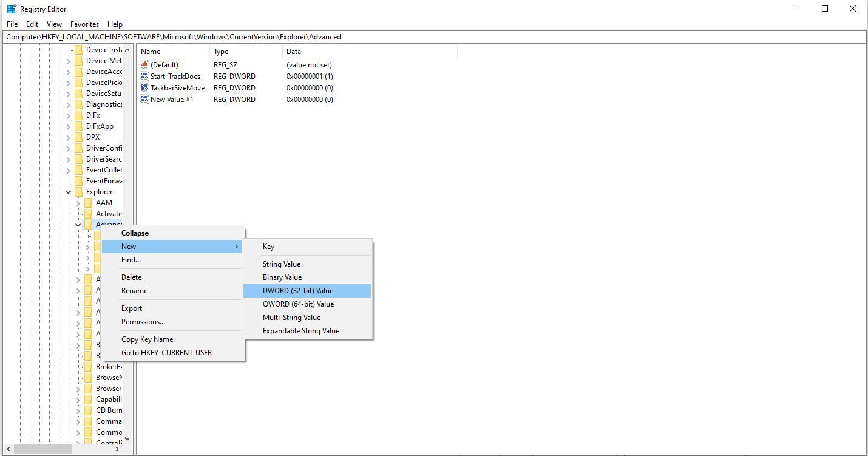The width and height of the screenshot is (868, 456).
Task: Expand the DriverConfi key
Action: click(x=68, y=148)
